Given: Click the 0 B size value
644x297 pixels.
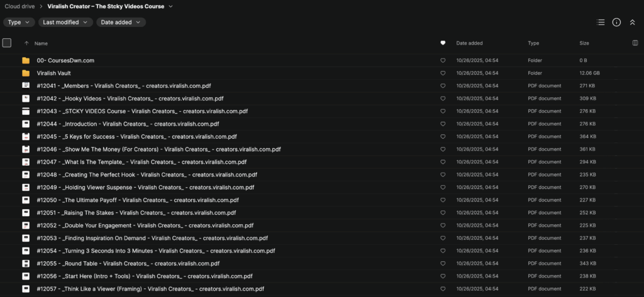Looking at the screenshot, I should click(583, 60).
